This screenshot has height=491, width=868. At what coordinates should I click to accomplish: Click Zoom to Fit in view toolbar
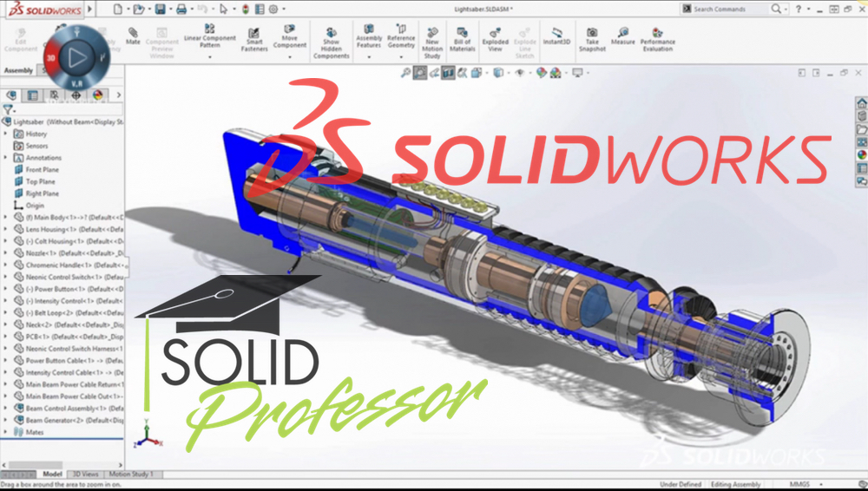[405, 73]
